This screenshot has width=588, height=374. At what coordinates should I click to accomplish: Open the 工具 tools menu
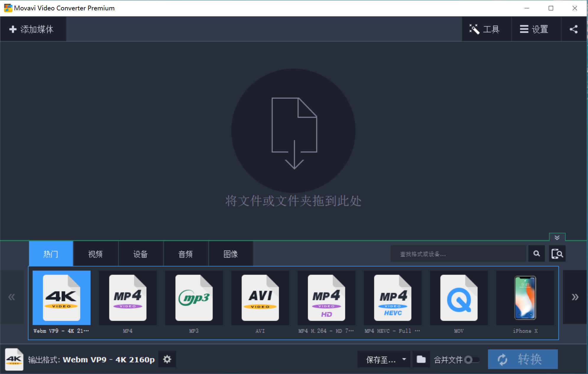(486, 29)
